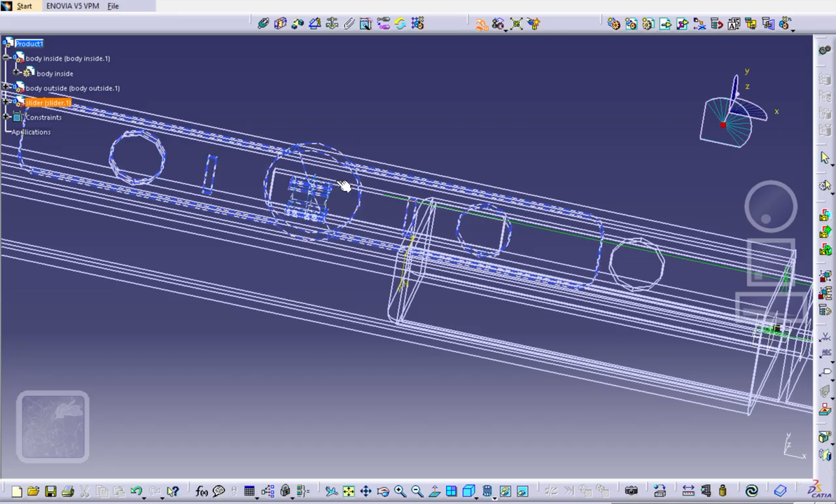Expand the body inside part node
The width and height of the screenshot is (836, 504).
click(16, 73)
